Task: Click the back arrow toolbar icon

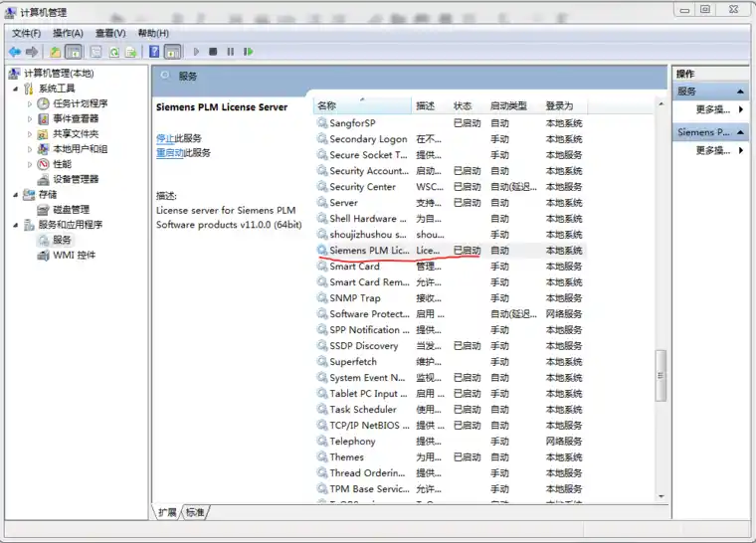Action: 15,51
